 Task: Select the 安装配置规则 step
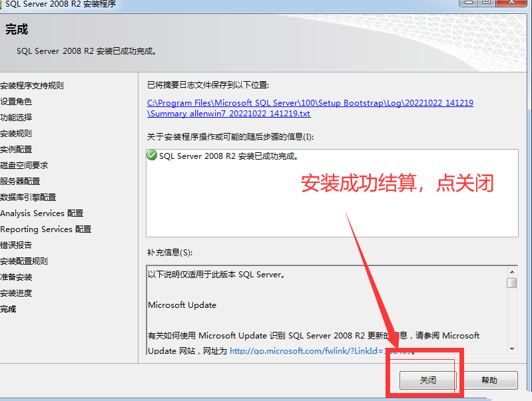tap(24, 261)
